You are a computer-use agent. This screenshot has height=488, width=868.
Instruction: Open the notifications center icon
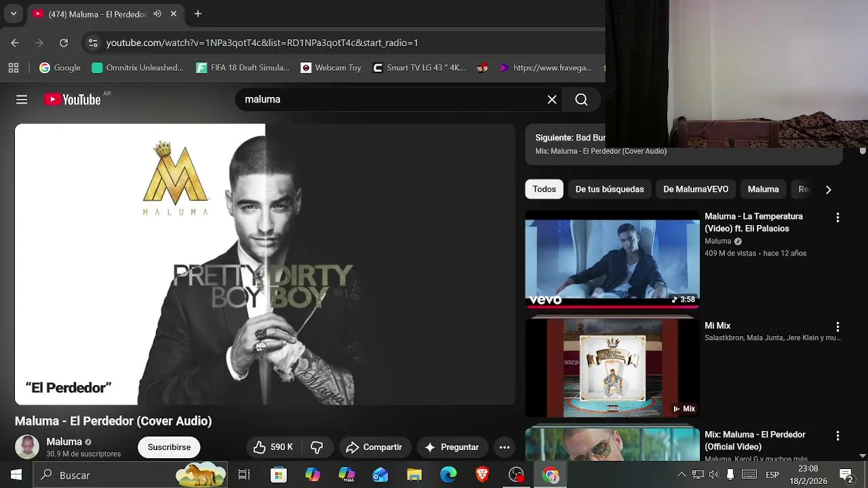846,475
